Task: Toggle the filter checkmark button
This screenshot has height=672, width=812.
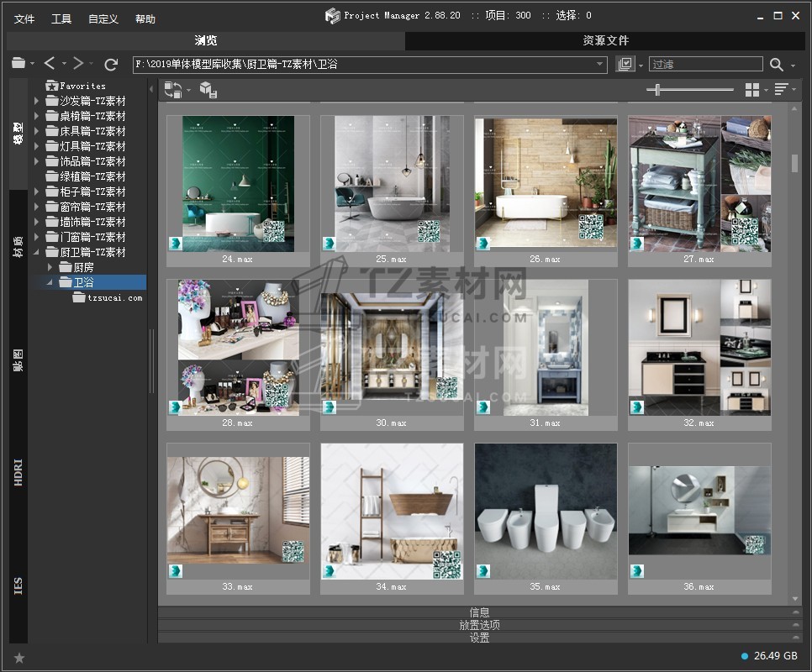Action: click(x=625, y=65)
